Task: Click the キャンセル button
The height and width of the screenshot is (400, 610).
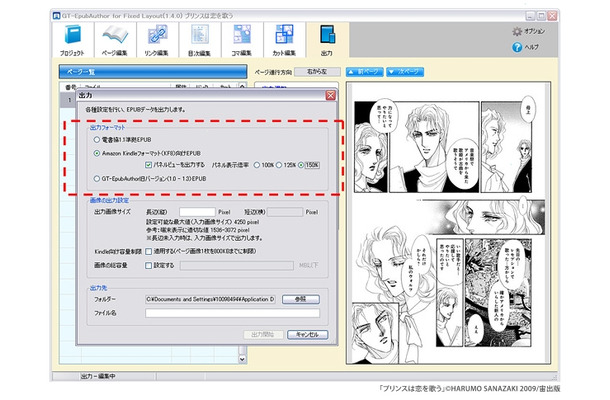Action: click(307, 335)
